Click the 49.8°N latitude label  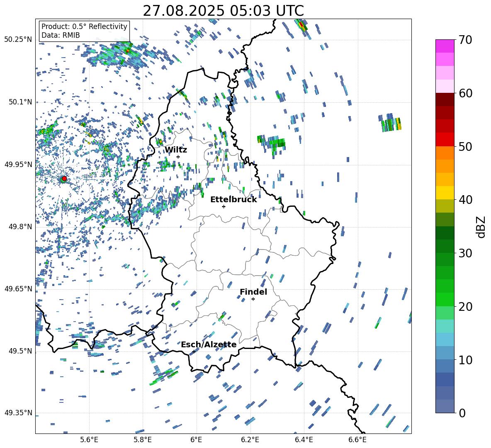click(20, 227)
